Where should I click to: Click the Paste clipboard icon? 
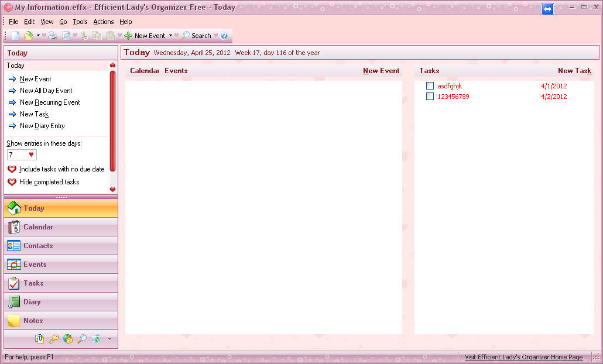(x=110, y=35)
